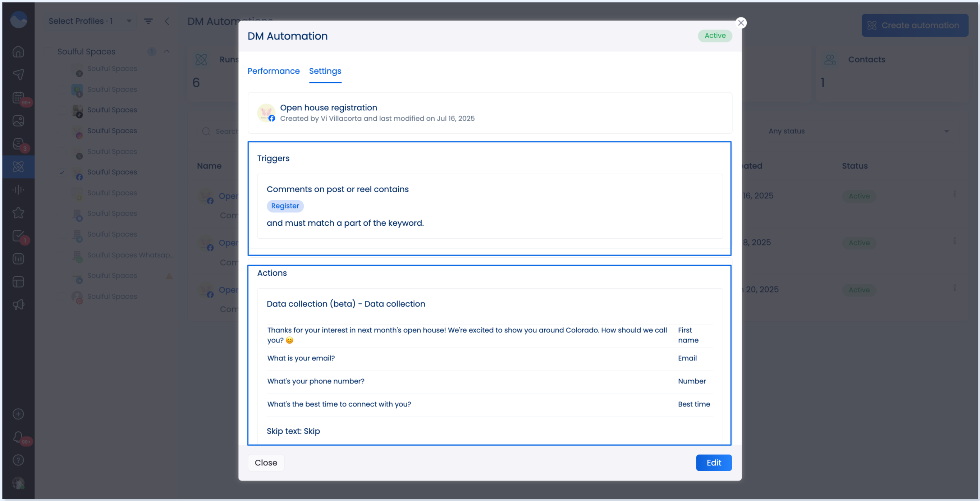Click the Create automation button
Viewport: 980px width, 501px height.
915,26
